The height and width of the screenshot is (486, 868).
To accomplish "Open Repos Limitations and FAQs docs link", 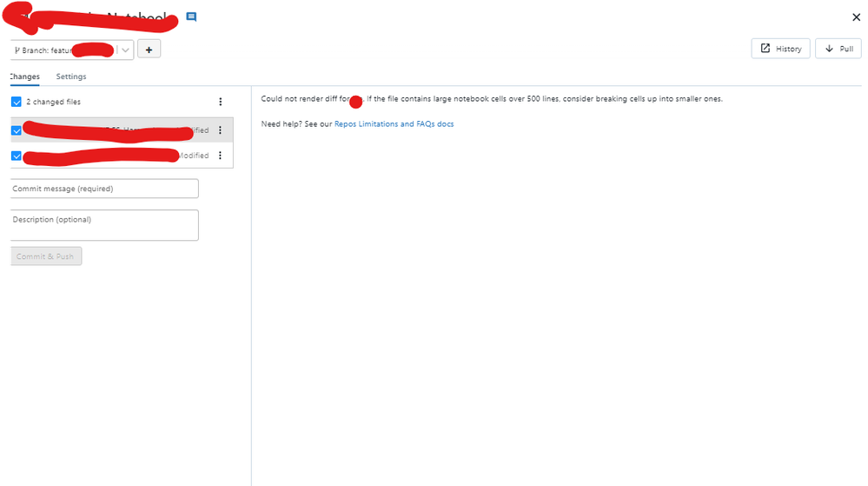I will (x=394, y=124).
